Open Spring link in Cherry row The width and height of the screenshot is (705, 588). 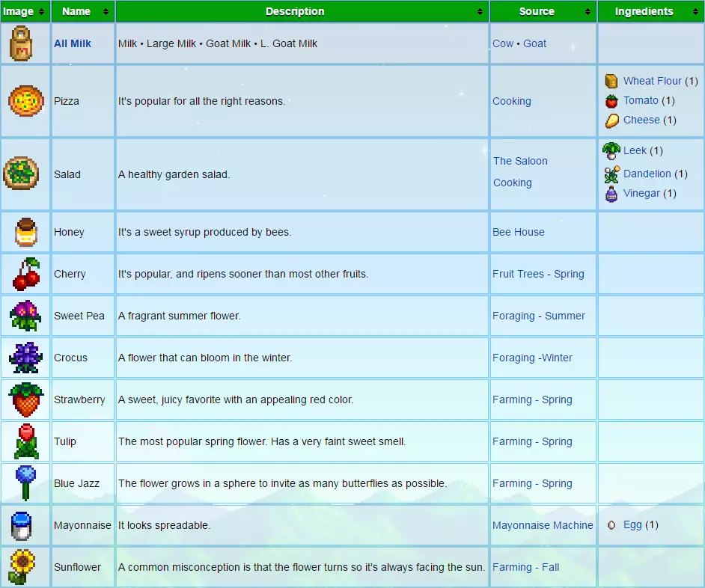click(x=569, y=274)
